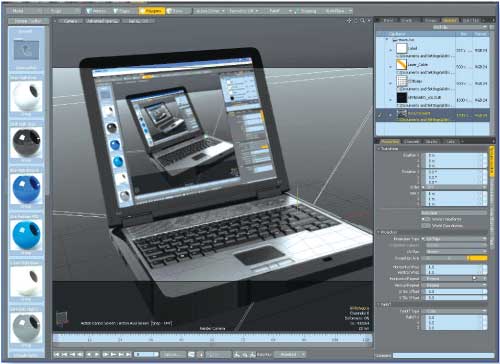Open the Action Center dropdown
500x364 pixels.
(210, 11)
